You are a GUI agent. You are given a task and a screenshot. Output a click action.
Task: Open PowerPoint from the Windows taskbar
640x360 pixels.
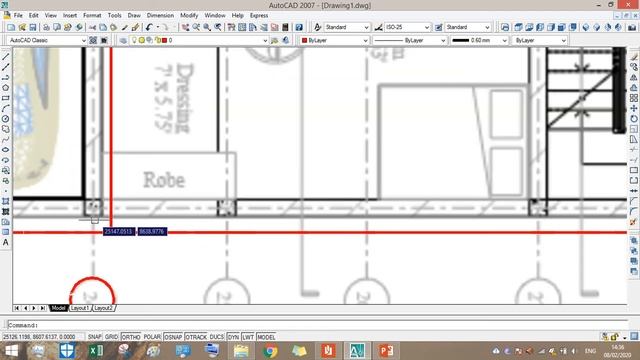(x=386, y=351)
